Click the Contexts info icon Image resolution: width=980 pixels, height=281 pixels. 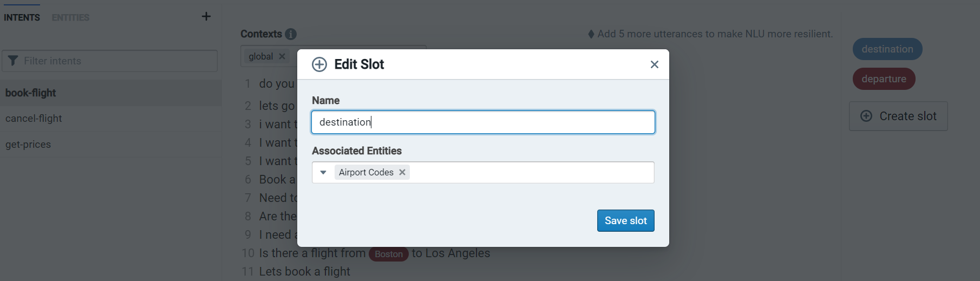click(291, 34)
